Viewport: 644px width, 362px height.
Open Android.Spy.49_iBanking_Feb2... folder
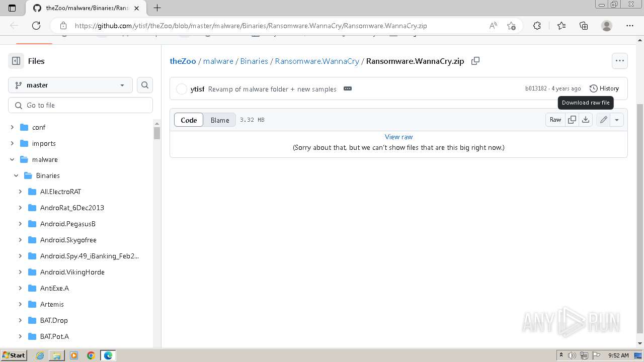click(x=90, y=256)
